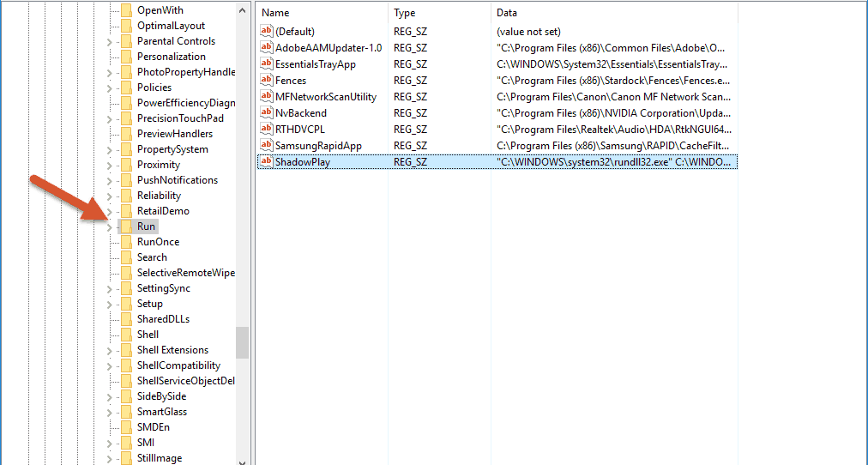Click ShadowPlay rundll32.exe data cell
This screenshot has width=868, height=465.
614,162
